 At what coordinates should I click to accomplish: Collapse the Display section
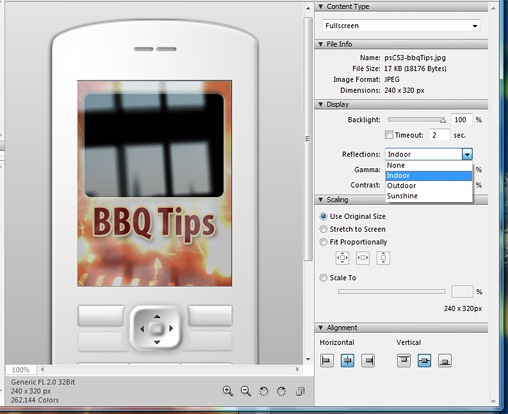321,104
